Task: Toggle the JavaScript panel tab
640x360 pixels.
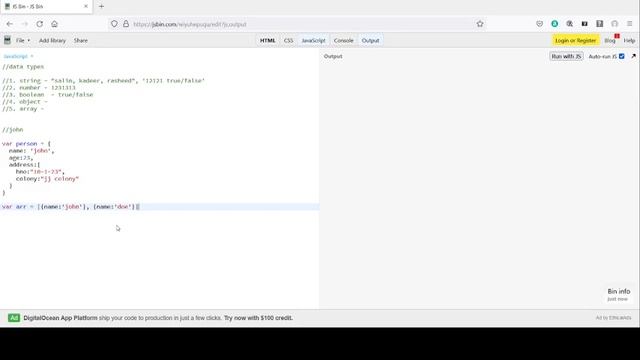Action: point(313,40)
